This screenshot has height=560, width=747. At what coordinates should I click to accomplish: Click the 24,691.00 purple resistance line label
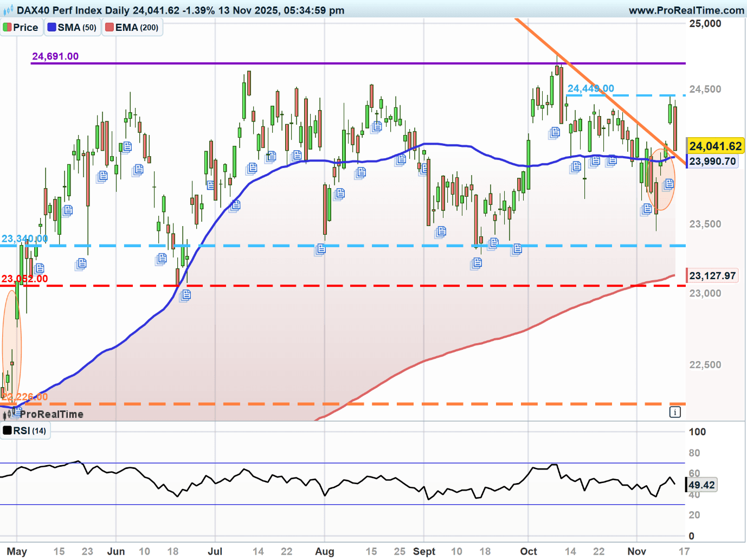[55, 56]
